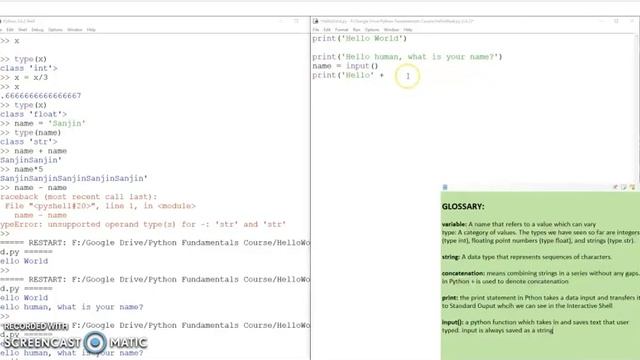Image resolution: width=640 pixels, height=360 pixels.
Task: Open the Edit menu in Python Shell window
Action: pyautogui.click(x=10, y=30)
